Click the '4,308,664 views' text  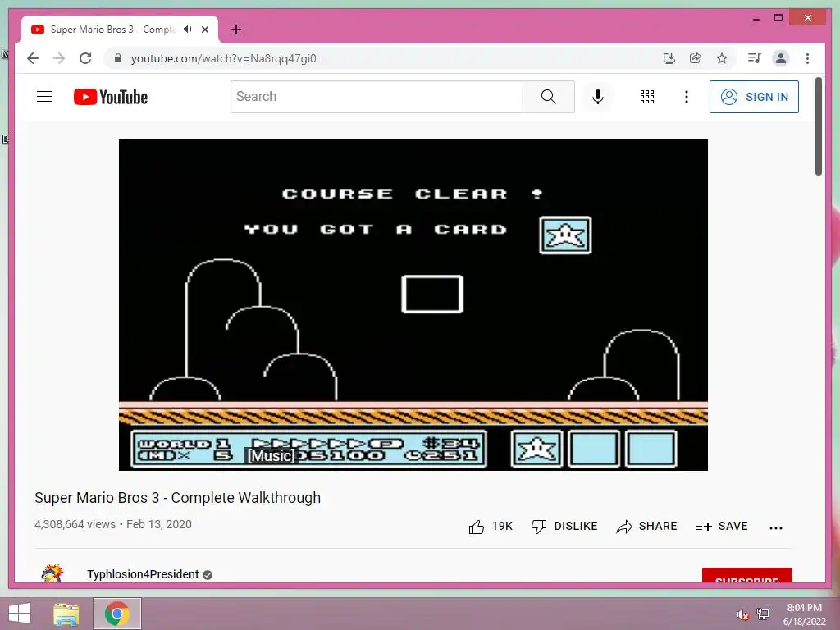coord(75,524)
